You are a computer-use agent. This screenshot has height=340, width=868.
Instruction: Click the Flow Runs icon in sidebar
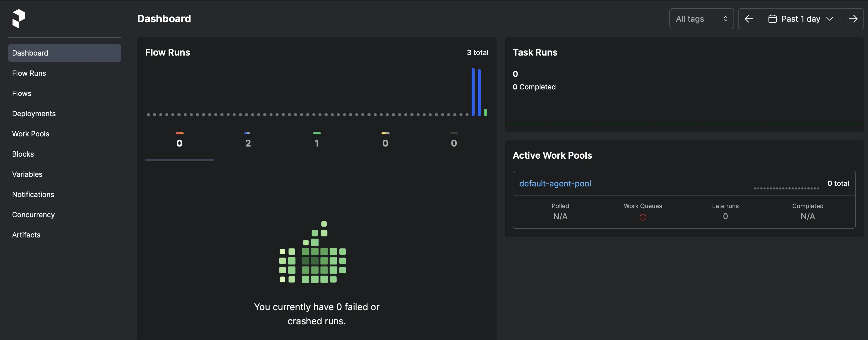click(29, 73)
